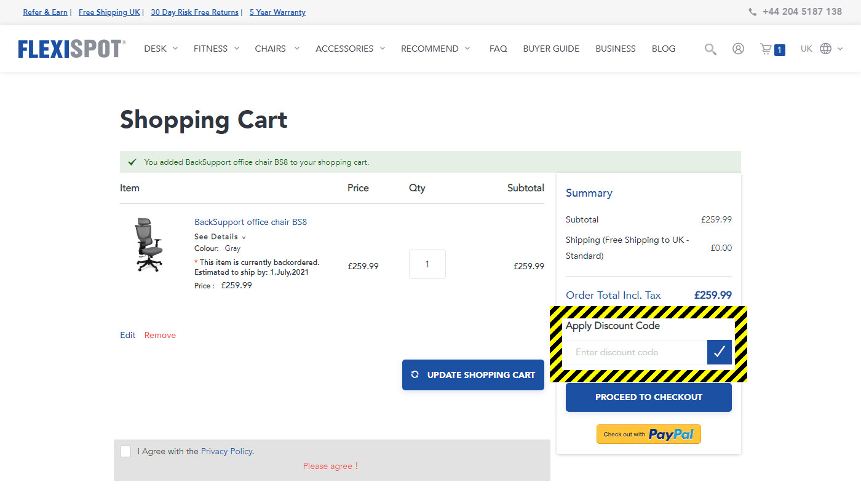The width and height of the screenshot is (861, 504).
Task: Click the quantity field showing 1
Action: 427,264
